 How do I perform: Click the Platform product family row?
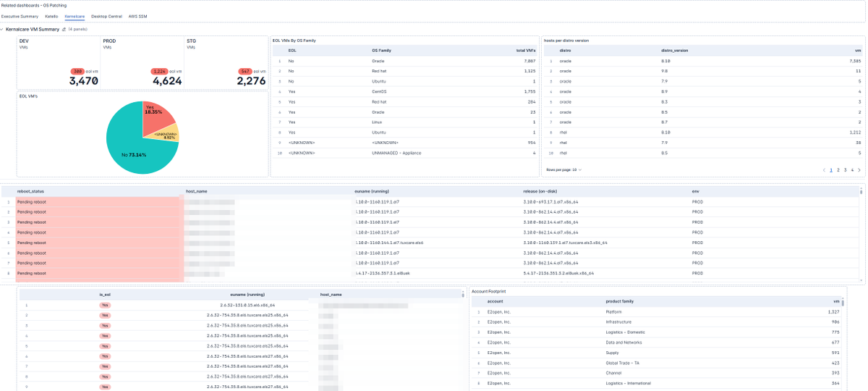click(657, 311)
